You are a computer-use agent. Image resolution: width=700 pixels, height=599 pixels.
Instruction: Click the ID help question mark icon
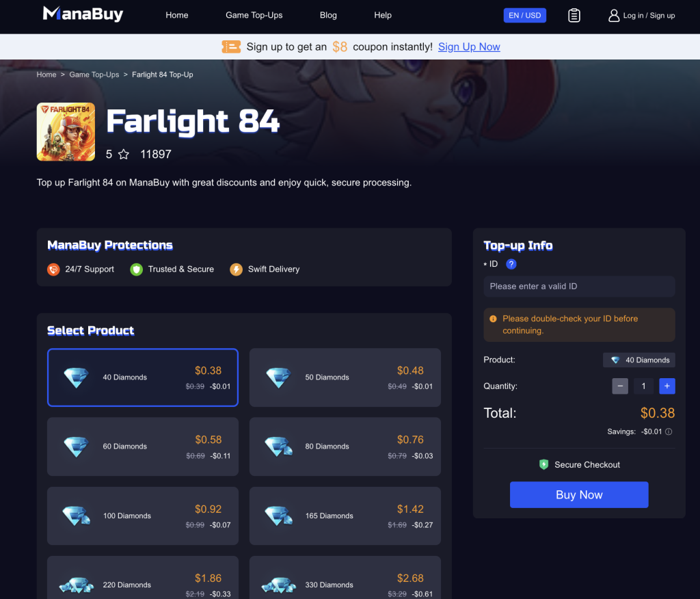click(x=511, y=264)
